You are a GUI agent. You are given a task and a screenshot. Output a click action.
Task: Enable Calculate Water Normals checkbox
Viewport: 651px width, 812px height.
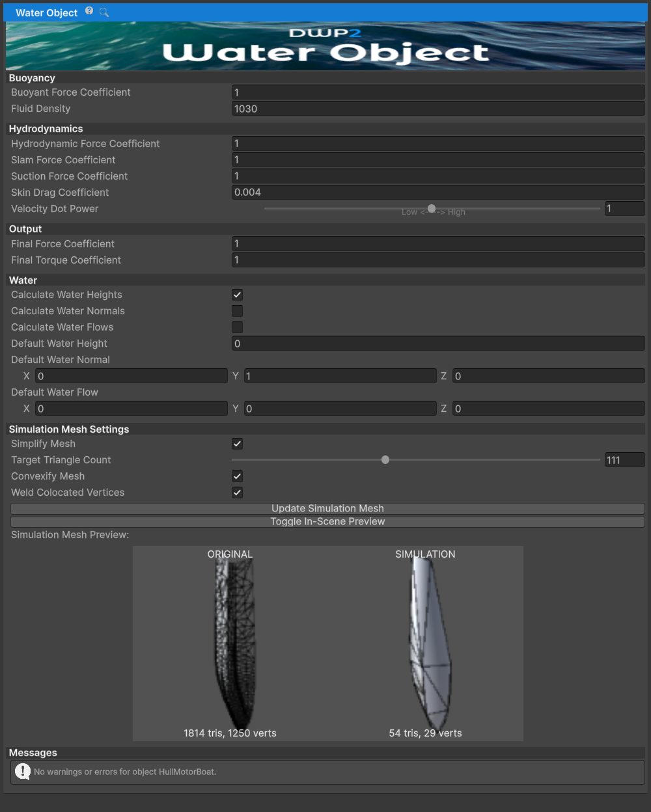[x=238, y=311]
